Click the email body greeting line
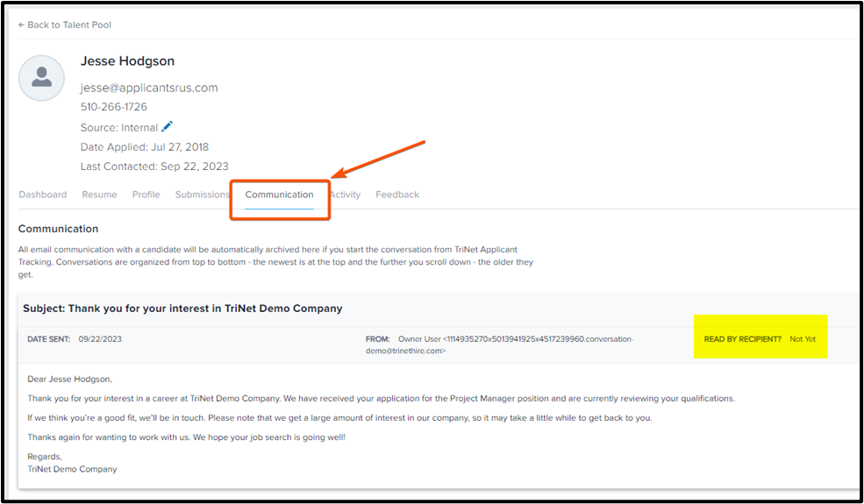The height and width of the screenshot is (504, 864). [70, 379]
